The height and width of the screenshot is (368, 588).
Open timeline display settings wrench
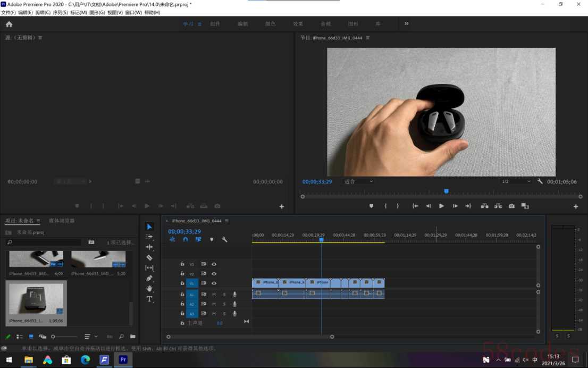click(x=224, y=240)
